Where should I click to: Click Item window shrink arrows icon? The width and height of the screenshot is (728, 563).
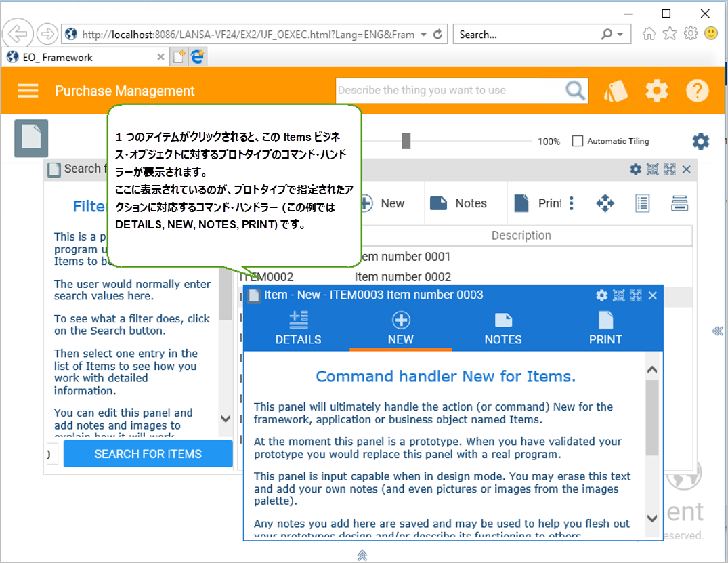click(618, 295)
